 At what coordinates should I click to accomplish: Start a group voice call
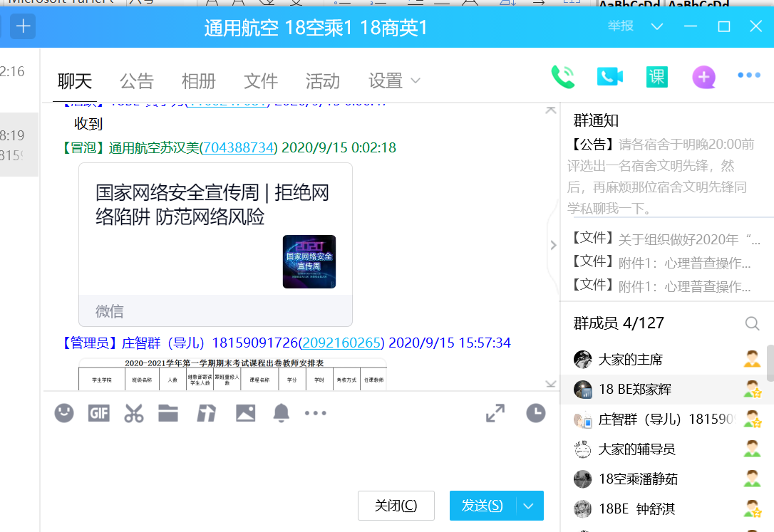click(563, 77)
